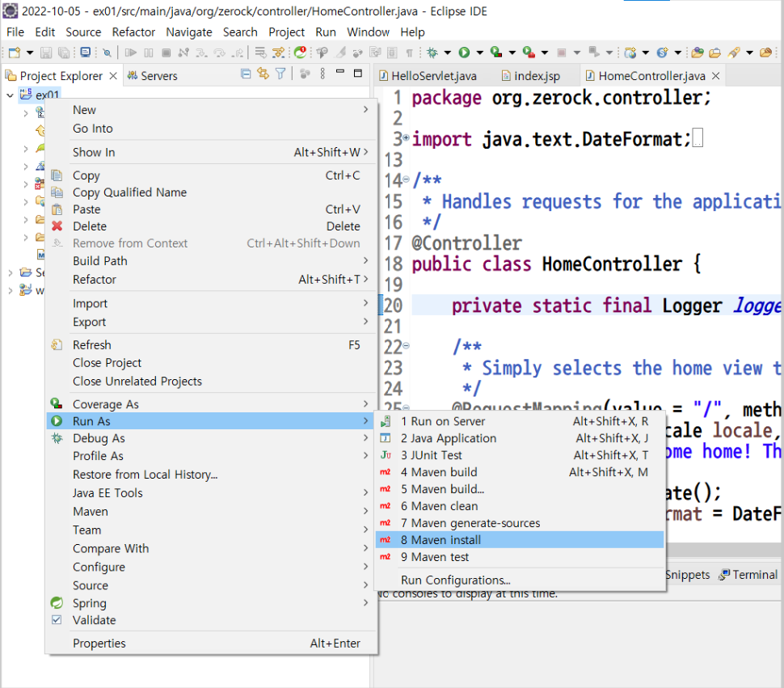Click Delete in the context menu
The height and width of the screenshot is (688, 784).
211,226
